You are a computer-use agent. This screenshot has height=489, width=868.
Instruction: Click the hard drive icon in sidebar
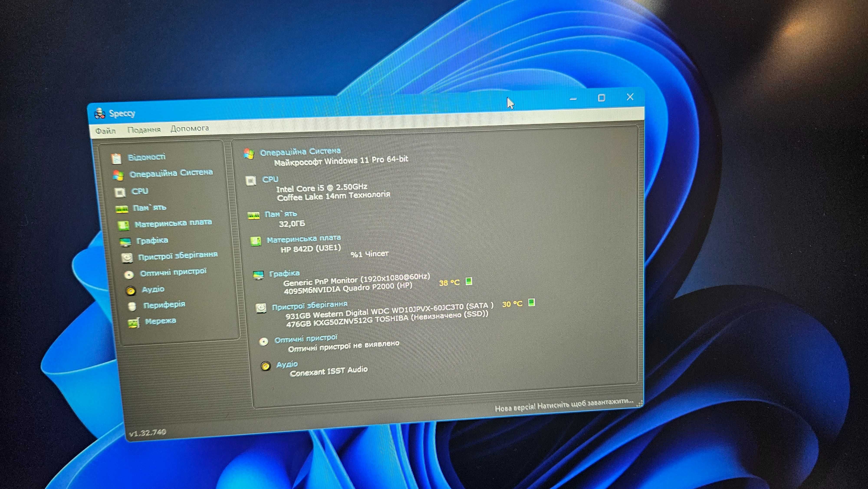[127, 258]
